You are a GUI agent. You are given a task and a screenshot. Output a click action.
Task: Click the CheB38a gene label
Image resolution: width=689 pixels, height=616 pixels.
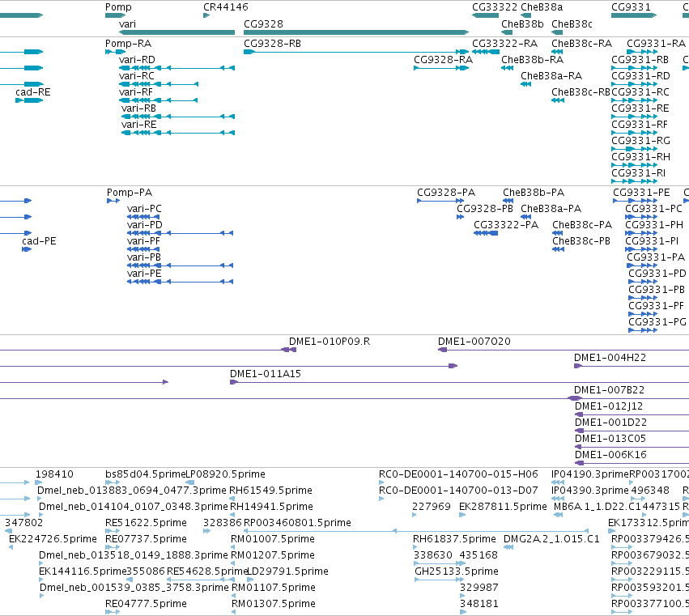[x=542, y=7]
